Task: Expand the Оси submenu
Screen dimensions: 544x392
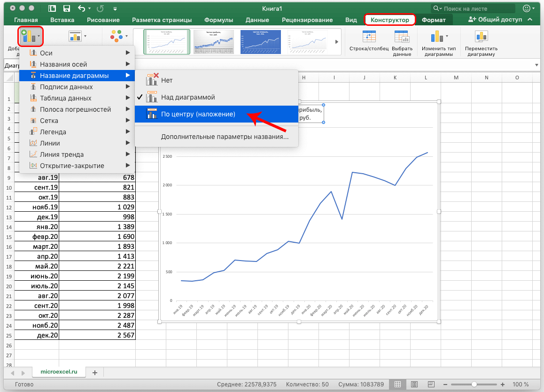Action: coord(77,53)
